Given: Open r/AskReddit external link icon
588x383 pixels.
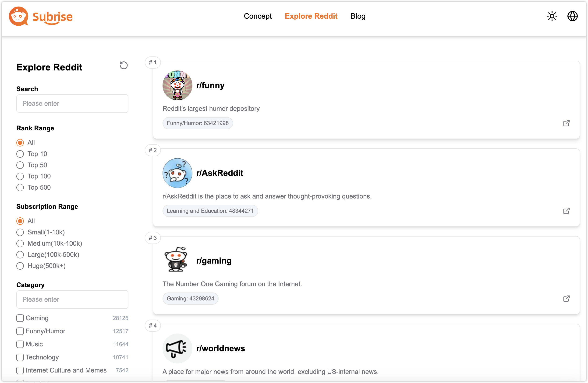Looking at the screenshot, I should tap(566, 211).
